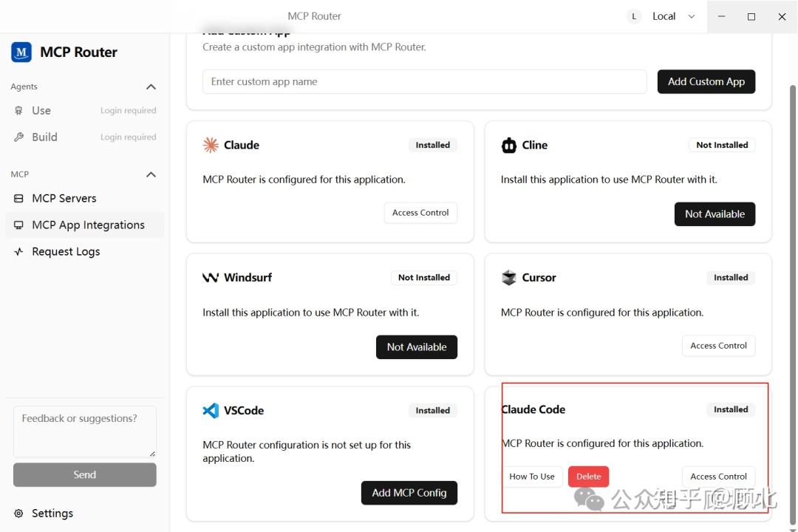798x532 pixels.
Task: Click the Claude starburst app icon
Action: 211,145
